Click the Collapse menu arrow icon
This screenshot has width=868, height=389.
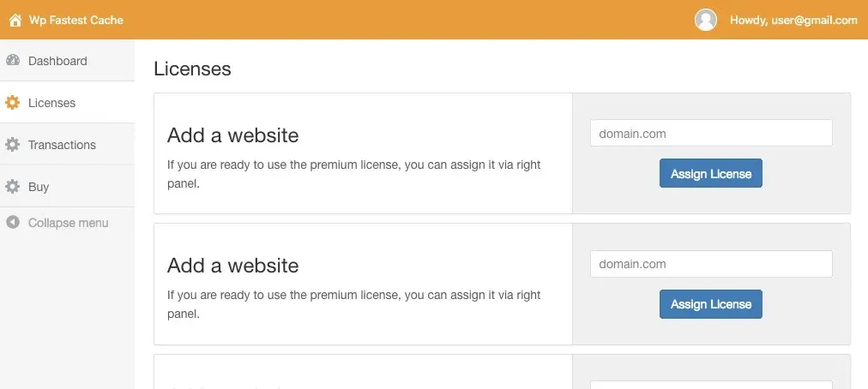pyautogui.click(x=13, y=223)
